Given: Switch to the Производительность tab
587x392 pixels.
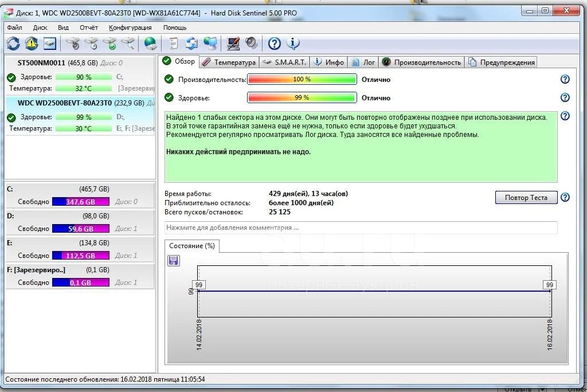Looking at the screenshot, I should (x=421, y=62).
